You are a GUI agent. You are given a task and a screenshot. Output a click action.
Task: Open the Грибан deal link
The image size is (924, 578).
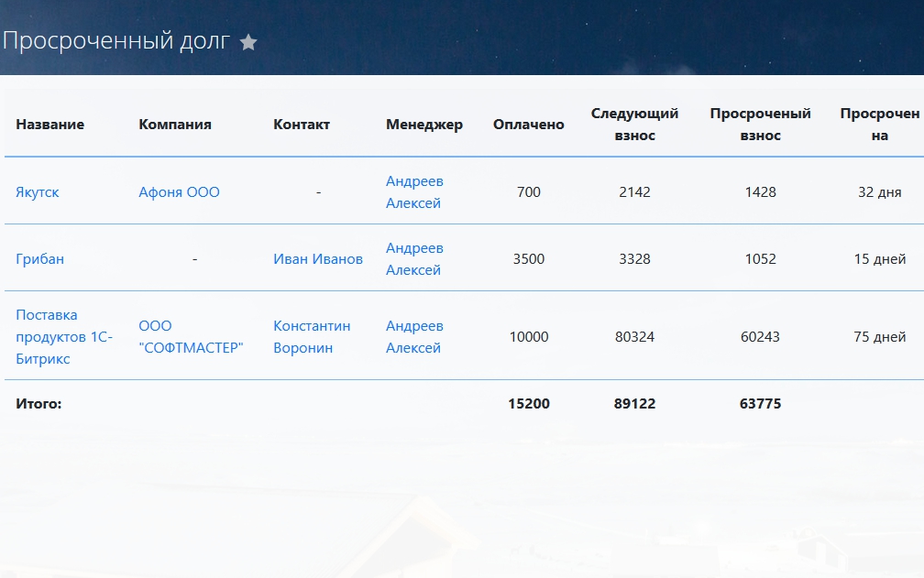pyautogui.click(x=40, y=259)
